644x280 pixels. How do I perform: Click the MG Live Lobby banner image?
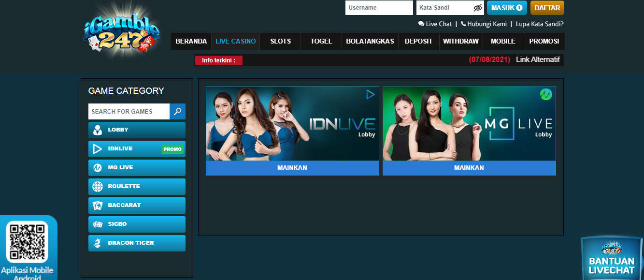[x=469, y=123]
